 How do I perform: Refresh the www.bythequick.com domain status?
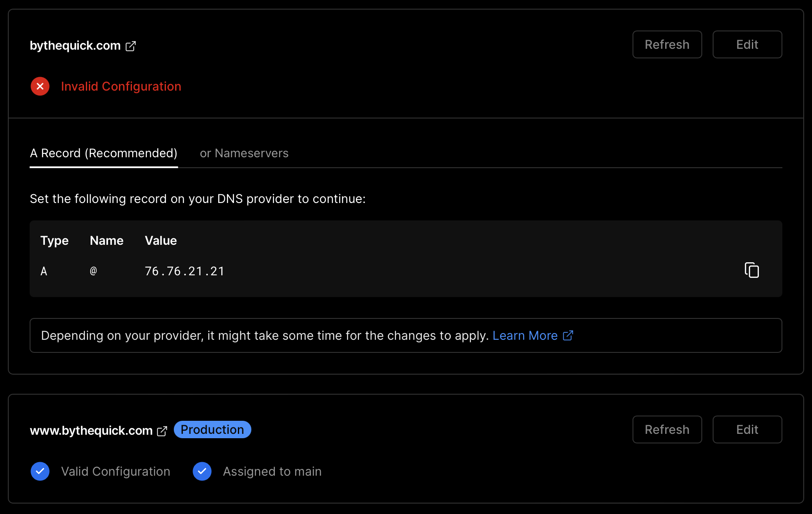point(667,429)
